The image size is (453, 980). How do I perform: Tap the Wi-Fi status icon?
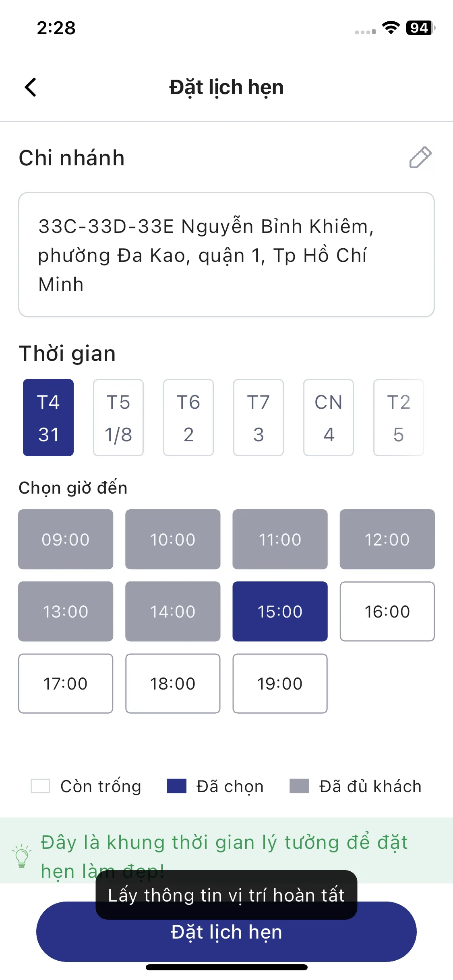point(391,28)
